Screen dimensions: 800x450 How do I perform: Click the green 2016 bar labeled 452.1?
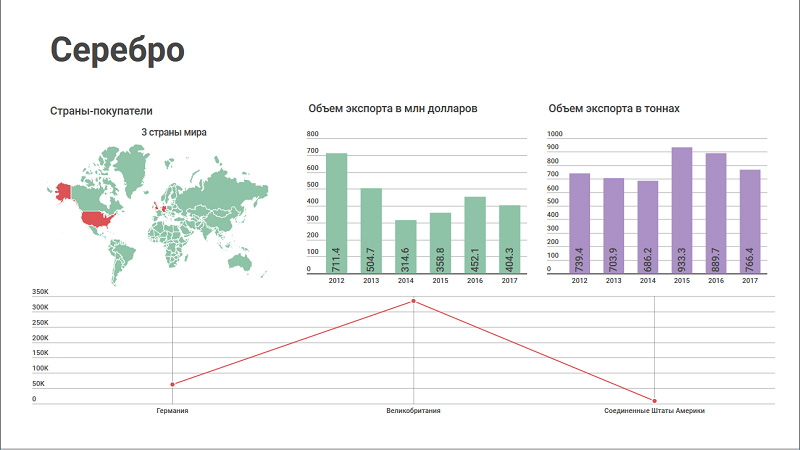point(475,235)
